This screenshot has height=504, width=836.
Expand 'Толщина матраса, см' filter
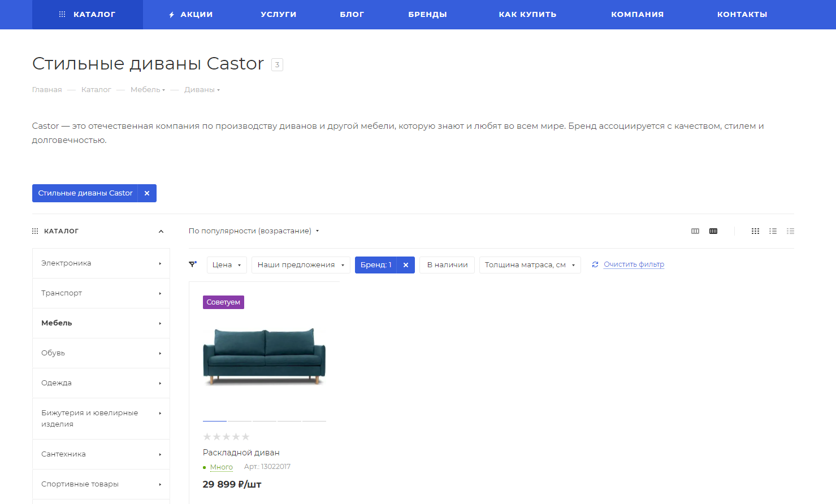point(530,265)
